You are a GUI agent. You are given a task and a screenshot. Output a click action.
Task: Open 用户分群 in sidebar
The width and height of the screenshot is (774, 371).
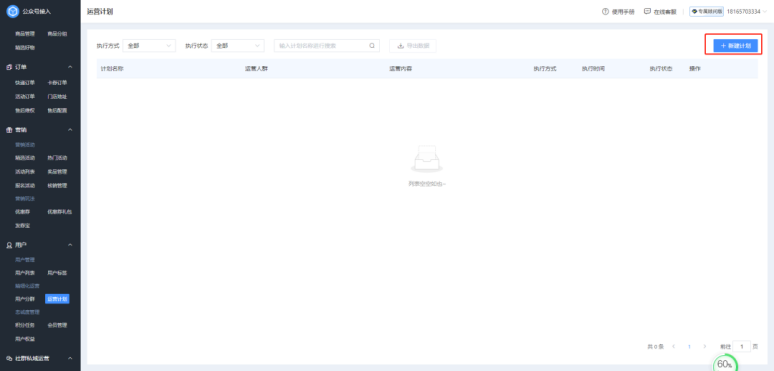coord(25,299)
